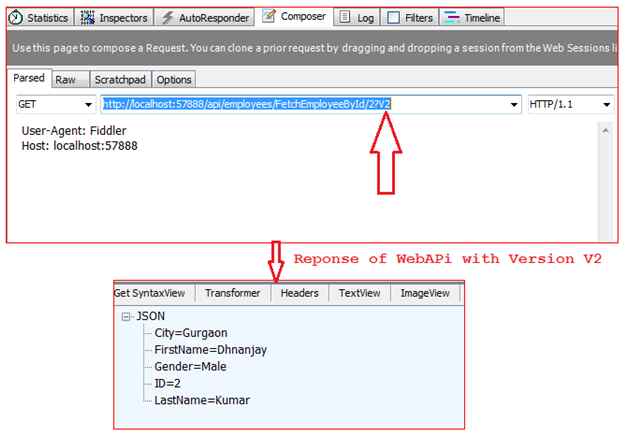628x439 pixels.
Task: Click the Timeline bars icon
Action: coord(452,18)
